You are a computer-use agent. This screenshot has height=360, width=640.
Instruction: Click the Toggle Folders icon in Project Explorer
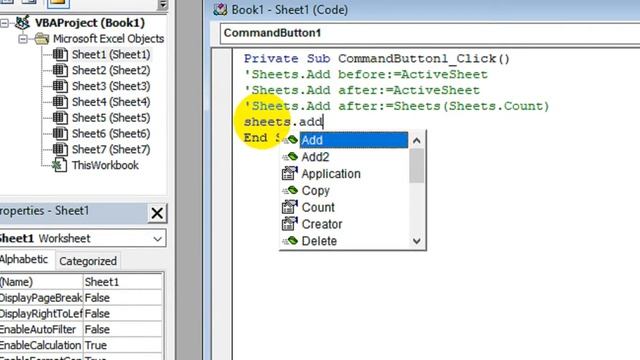(58, 3)
